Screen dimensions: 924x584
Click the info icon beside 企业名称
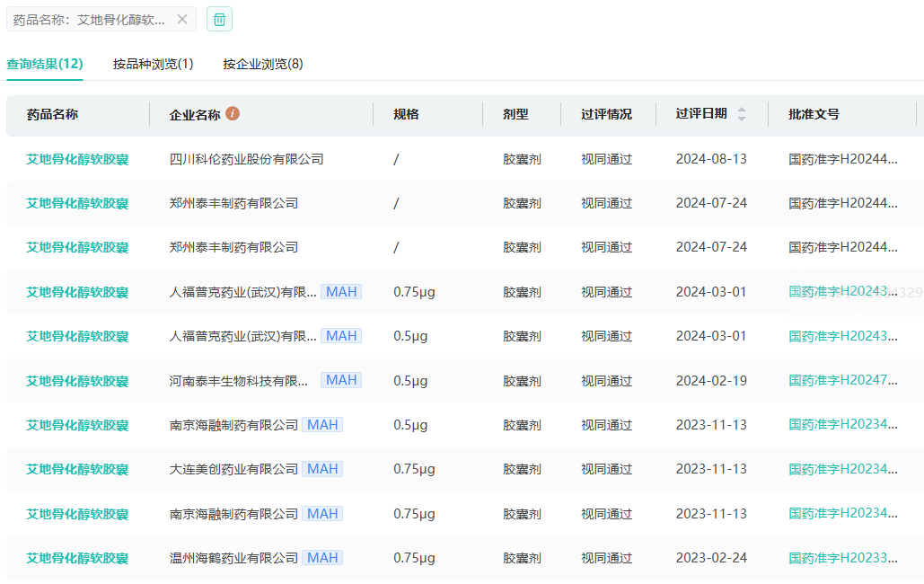click(233, 114)
